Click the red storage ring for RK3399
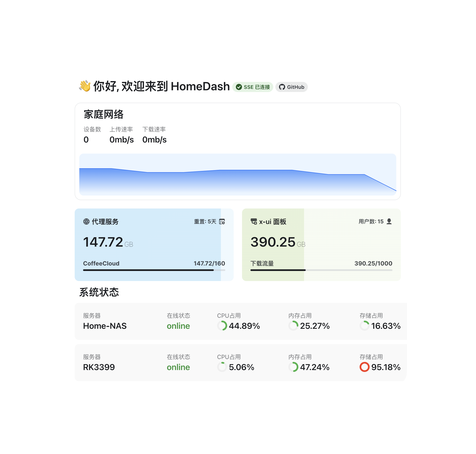Image resolution: width=476 pixels, height=454 pixels. click(364, 367)
